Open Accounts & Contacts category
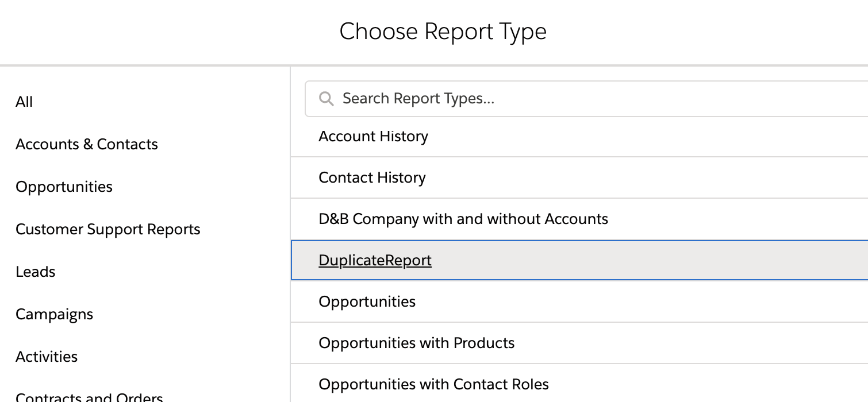868x402 pixels. point(87,144)
